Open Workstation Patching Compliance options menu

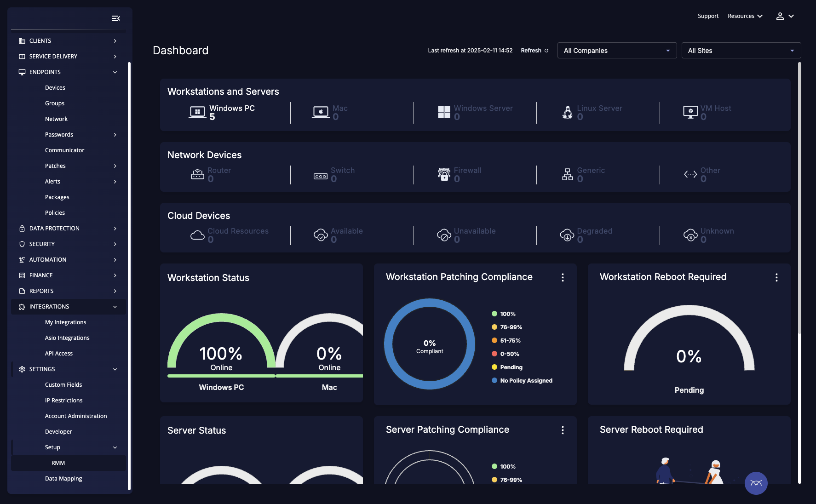563,277
